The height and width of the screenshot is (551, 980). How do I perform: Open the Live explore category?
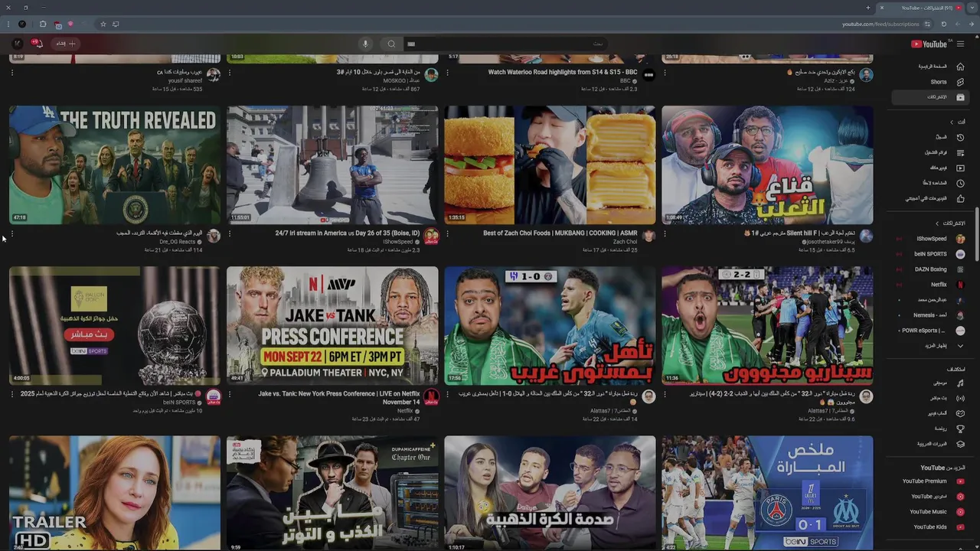point(931,398)
